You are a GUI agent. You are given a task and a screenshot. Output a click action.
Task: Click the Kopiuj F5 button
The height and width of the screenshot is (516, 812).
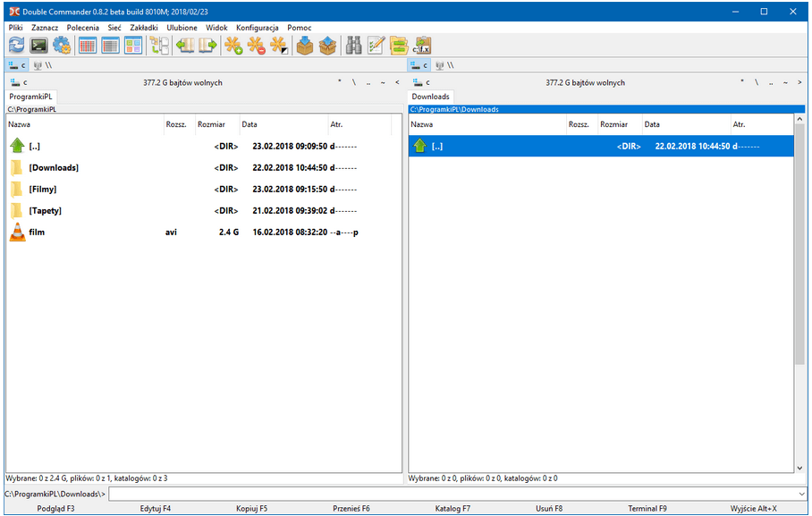coord(251,508)
